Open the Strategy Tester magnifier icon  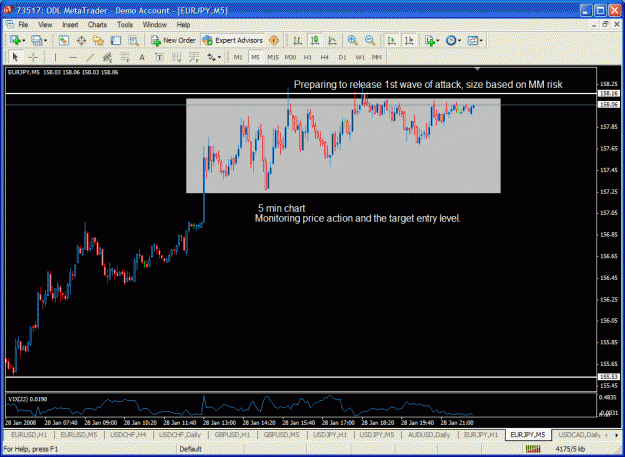[134, 40]
